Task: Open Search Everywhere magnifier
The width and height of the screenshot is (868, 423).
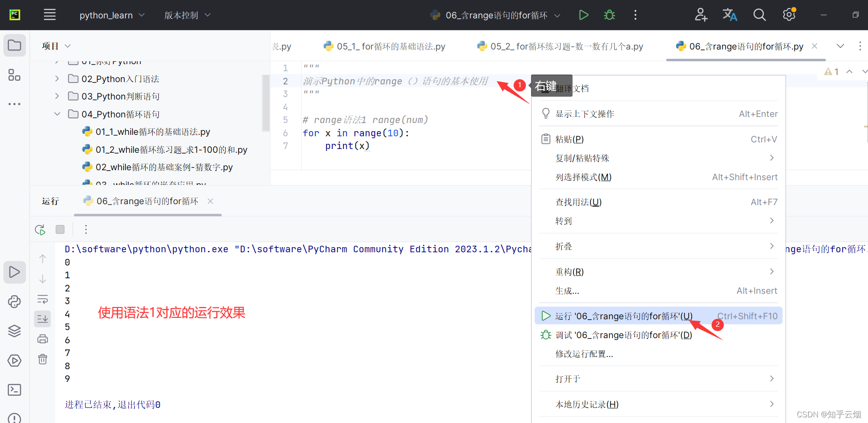Action: click(x=759, y=15)
